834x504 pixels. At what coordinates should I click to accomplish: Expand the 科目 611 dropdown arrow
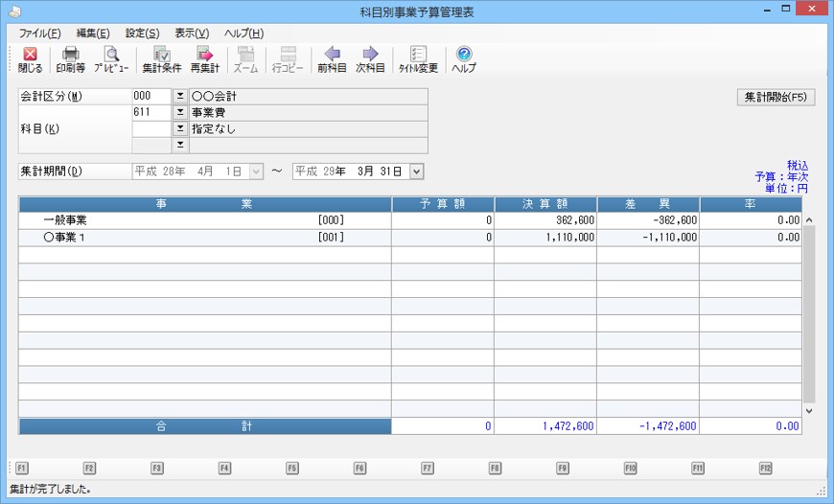pyautogui.click(x=179, y=113)
